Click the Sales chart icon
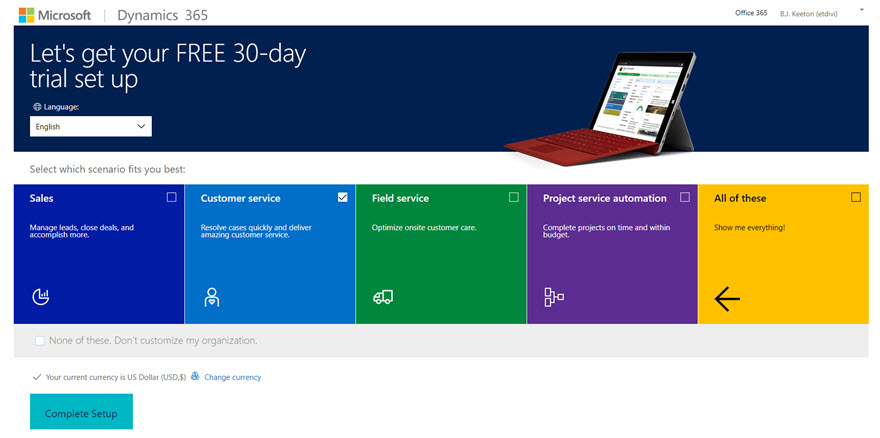This screenshot has width=880, height=438. pos(40,296)
